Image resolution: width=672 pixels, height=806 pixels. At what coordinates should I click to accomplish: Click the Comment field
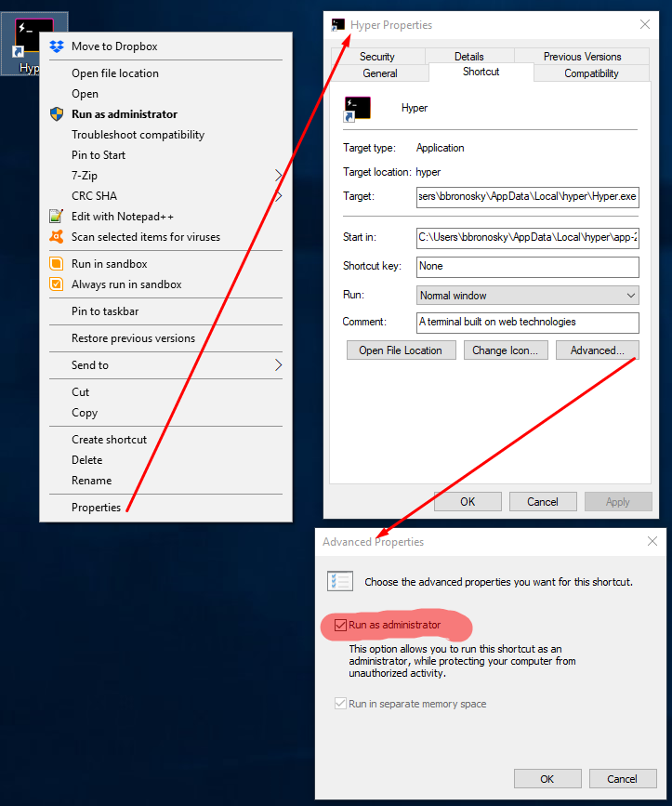tap(528, 323)
